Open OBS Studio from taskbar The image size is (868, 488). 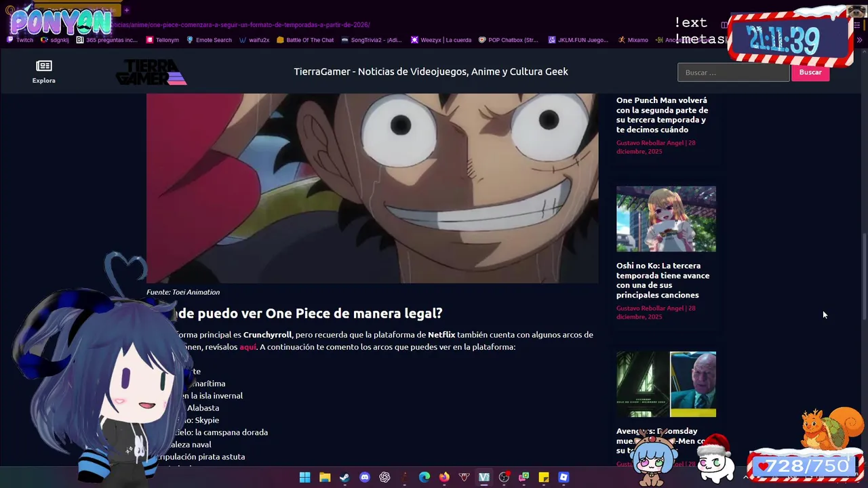point(504,477)
